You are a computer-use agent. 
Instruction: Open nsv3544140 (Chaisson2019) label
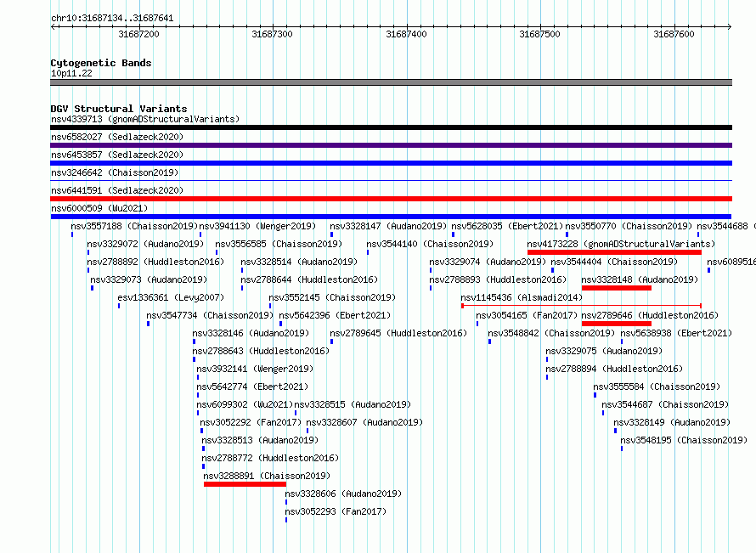[x=430, y=244]
